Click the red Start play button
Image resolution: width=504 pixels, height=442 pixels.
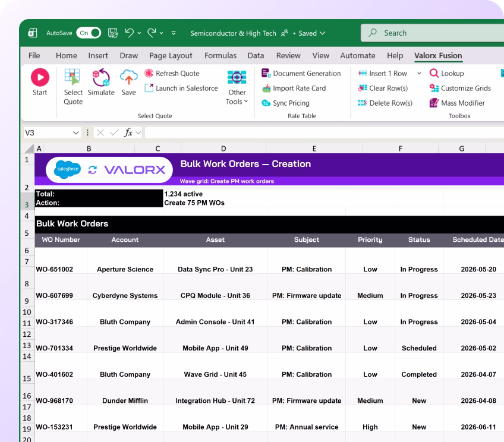pyautogui.click(x=40, y=77)
